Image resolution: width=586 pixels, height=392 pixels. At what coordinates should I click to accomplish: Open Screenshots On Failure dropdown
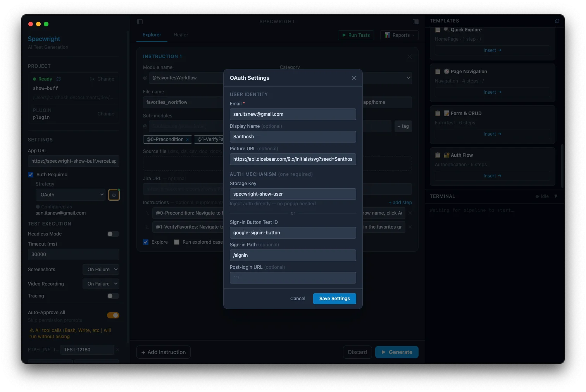(101, 270)
